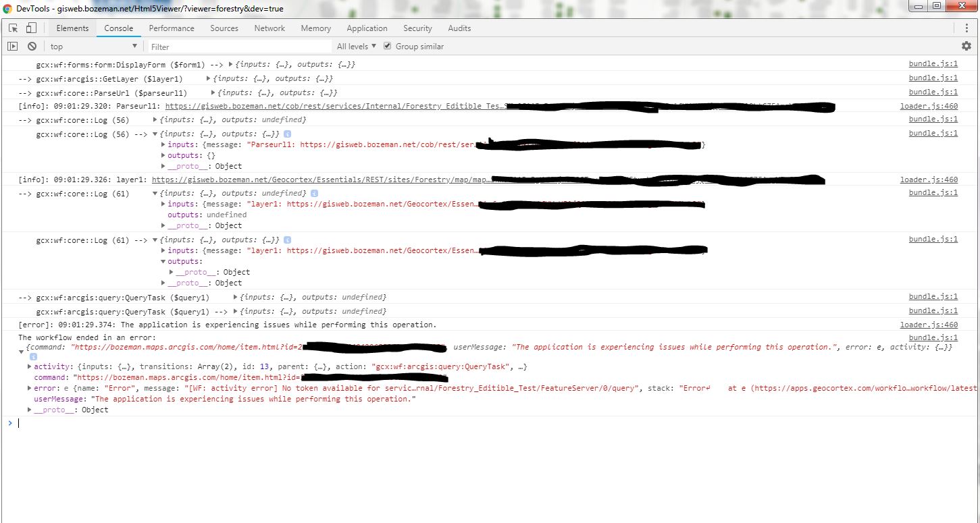Activate the inspect element picker icon

14,28
